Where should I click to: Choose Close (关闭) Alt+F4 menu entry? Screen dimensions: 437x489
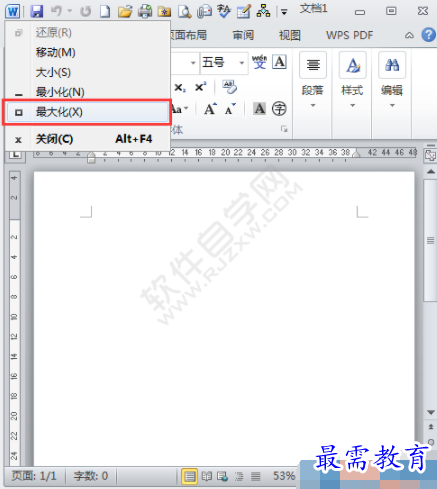[87, 139]
